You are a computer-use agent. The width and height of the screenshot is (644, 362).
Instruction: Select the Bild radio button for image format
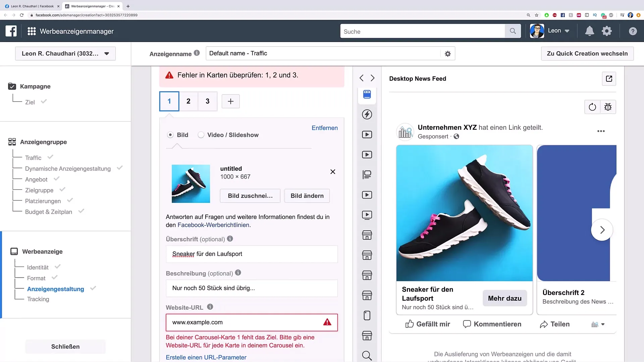(x=170, y=135)
